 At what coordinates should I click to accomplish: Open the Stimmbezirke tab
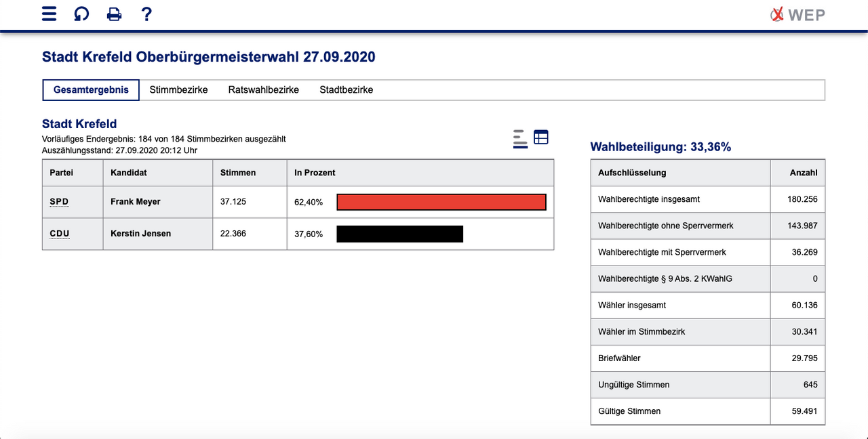tap(178, 90)
